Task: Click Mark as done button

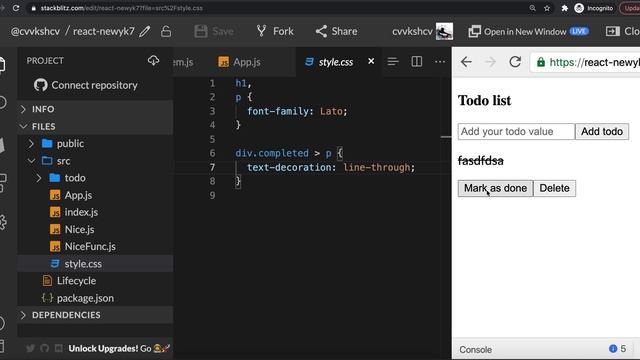Action: pos(496,188)
